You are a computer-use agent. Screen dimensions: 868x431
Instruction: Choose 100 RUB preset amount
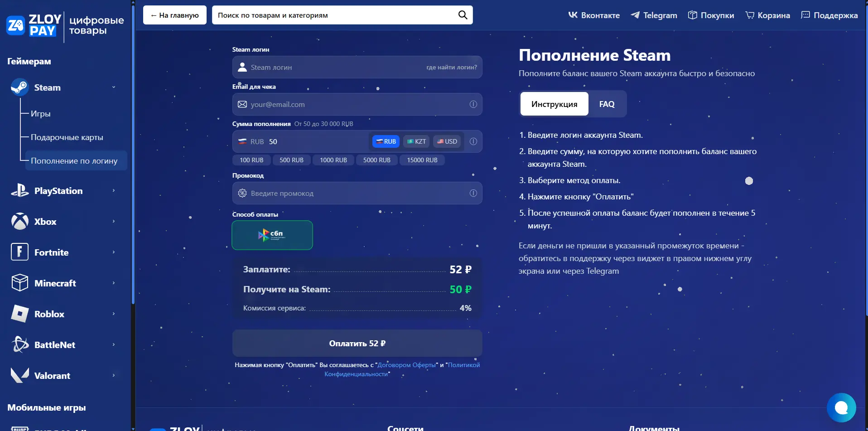point(251,160)
